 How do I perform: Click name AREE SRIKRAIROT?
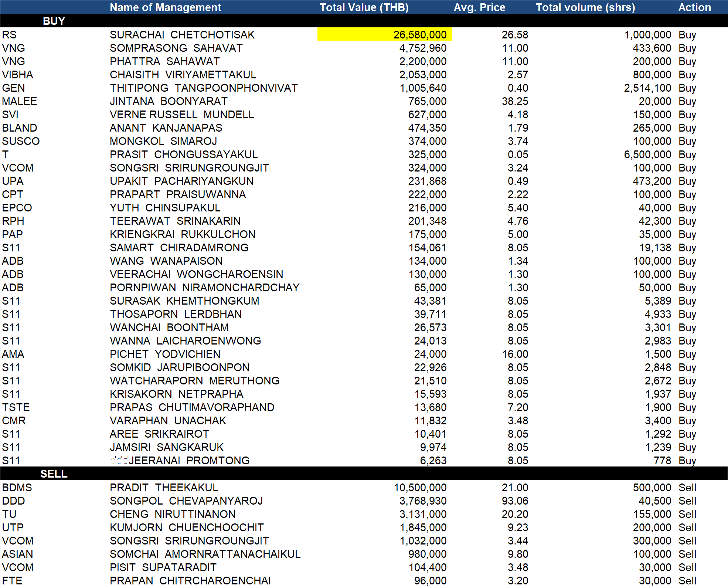[159, 434]
